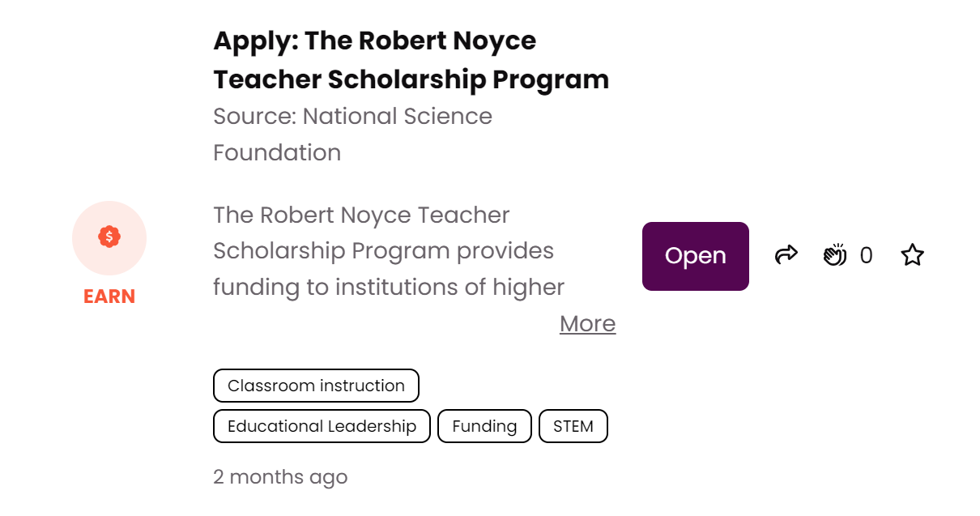Click the word Foundation under the source
This screenshot has width=980, height=516.
point(277,152)
